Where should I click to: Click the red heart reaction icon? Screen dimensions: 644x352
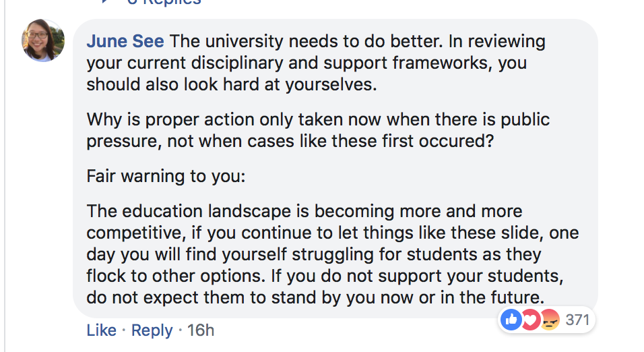click(x=529, y=320)
